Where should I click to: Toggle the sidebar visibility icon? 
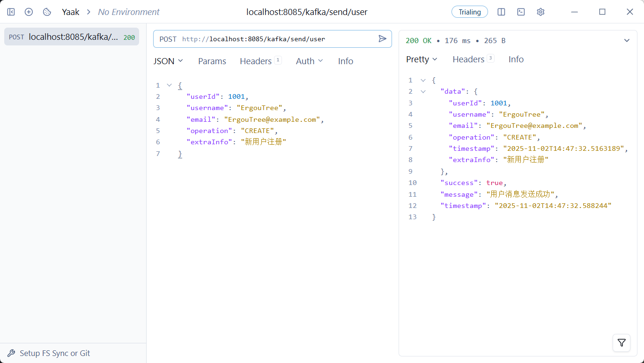(11, 12)
